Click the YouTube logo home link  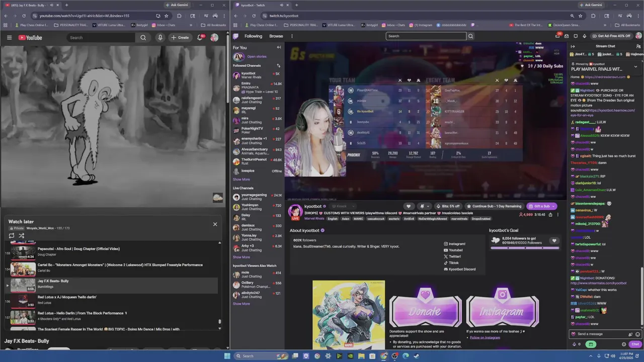tap(30, 38)
